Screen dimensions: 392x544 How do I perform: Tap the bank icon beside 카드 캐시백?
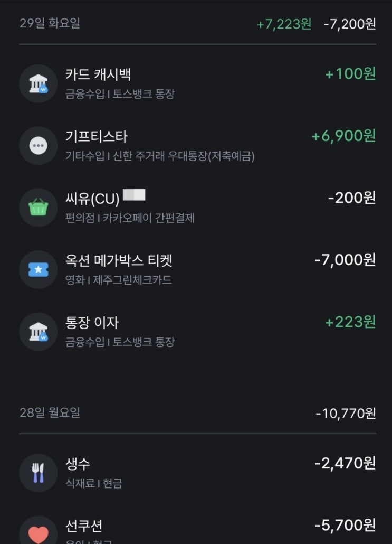[x=38, y=83]
